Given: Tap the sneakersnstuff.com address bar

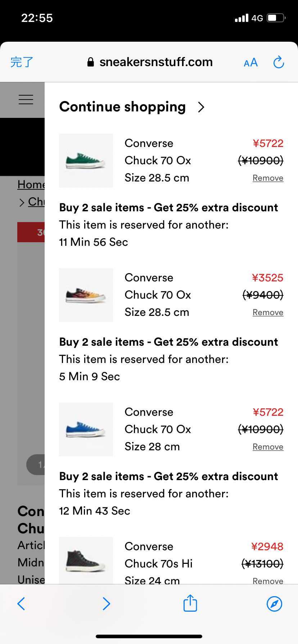Looking at the screenshot, I should pyautogui.click(x=150, y=62).
